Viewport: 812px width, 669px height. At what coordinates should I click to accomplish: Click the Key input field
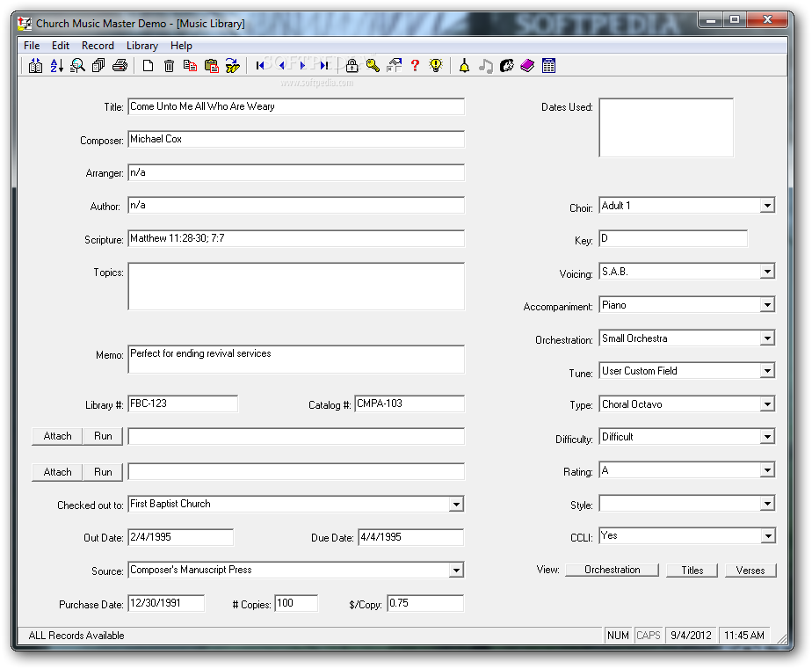coord(673,238)
